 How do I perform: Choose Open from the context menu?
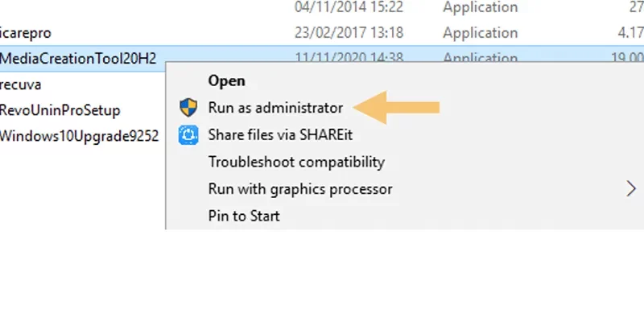click(x=227, y=80)
